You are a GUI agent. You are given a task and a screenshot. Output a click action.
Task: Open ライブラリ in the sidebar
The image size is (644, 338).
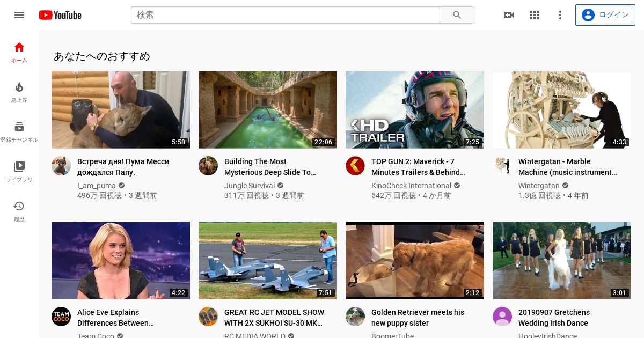coord(19,172)
